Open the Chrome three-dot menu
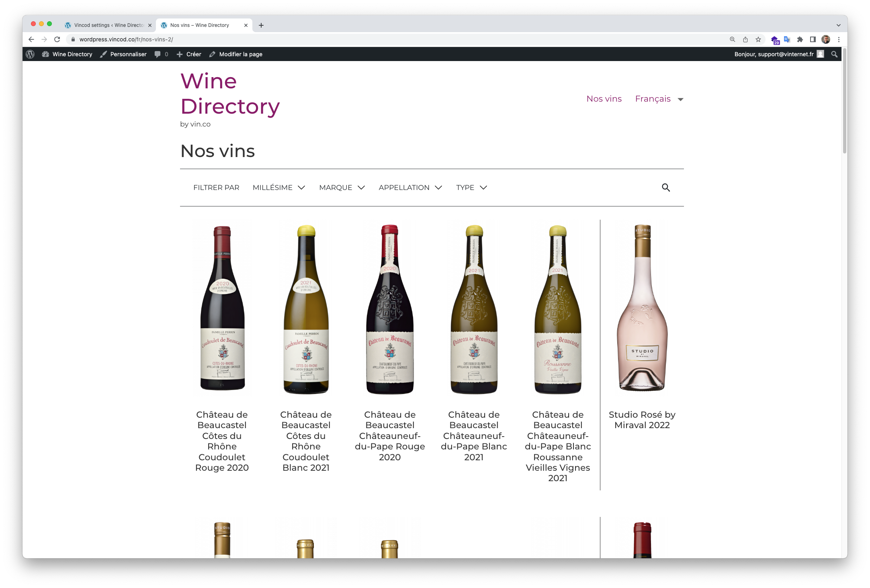This screenshot has width=870, height=588. pyautogui.click(x=839, y=39)
